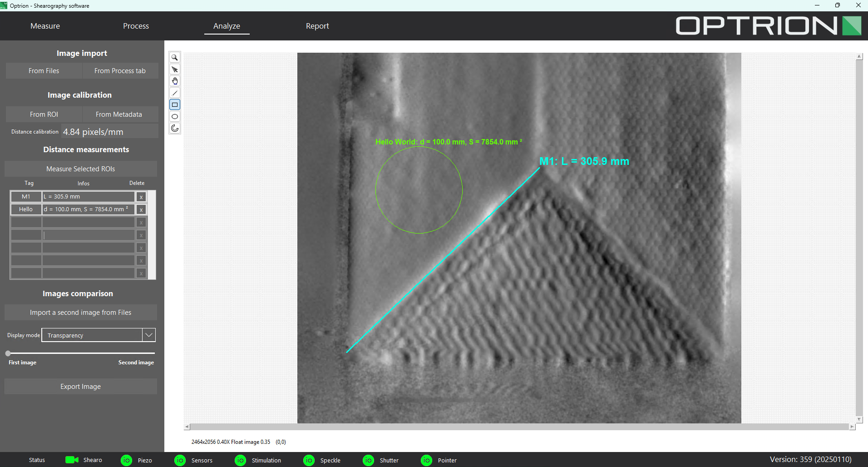Image resolution: width=868 pixels, height=467 pixels.
Task: Click the vertical scrollbar up arrow
Action: (x=859, y=56)
